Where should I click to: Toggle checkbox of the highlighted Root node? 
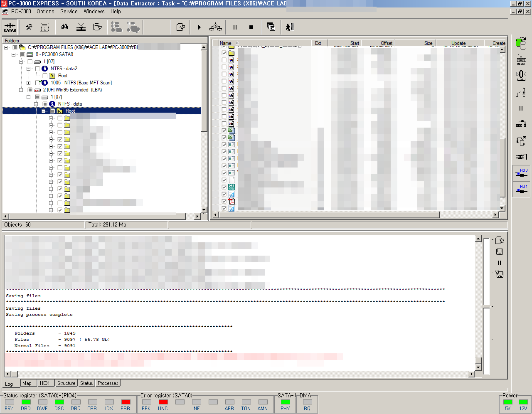pos(52,111)
